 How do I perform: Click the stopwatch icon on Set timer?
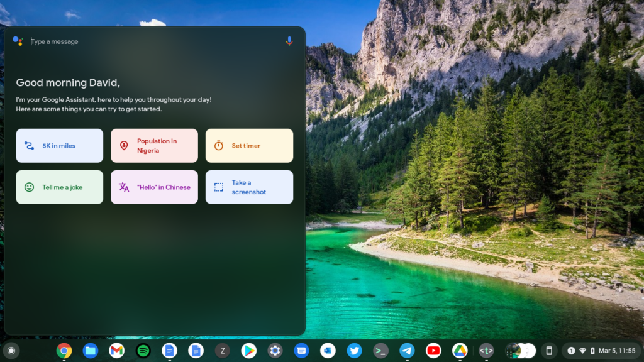218,146
